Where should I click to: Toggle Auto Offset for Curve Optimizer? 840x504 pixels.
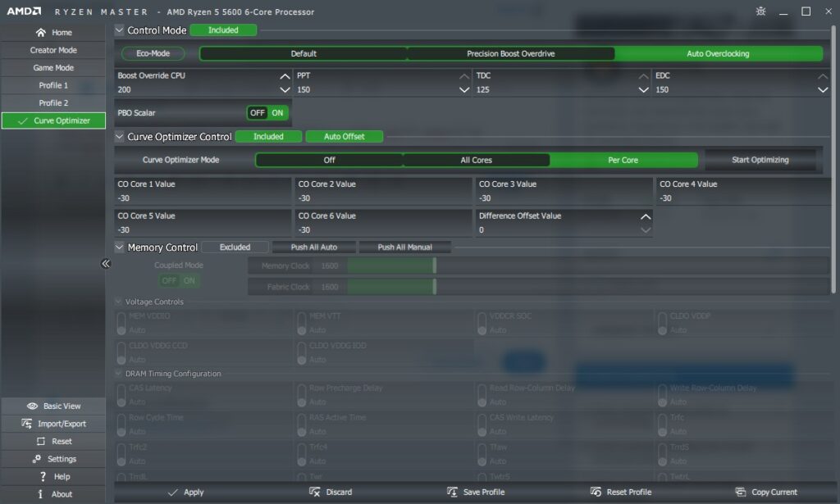tap(344, 137)
